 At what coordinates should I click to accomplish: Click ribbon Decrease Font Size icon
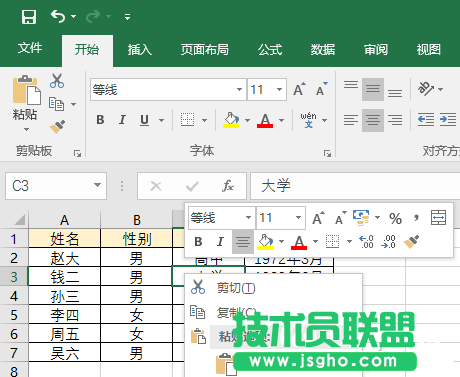click(322, 89)
